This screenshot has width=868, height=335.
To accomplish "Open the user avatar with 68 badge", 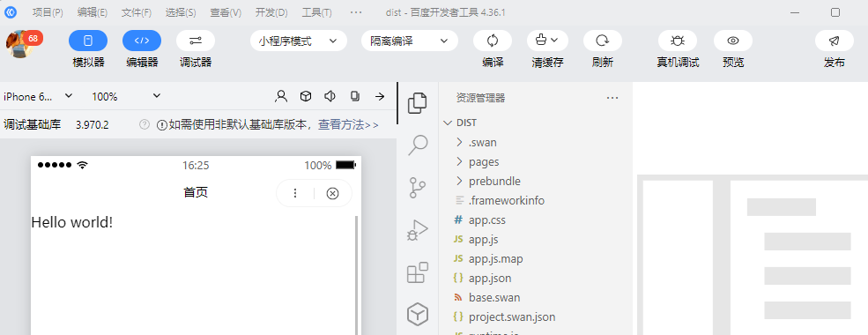I will coord(21,44).
